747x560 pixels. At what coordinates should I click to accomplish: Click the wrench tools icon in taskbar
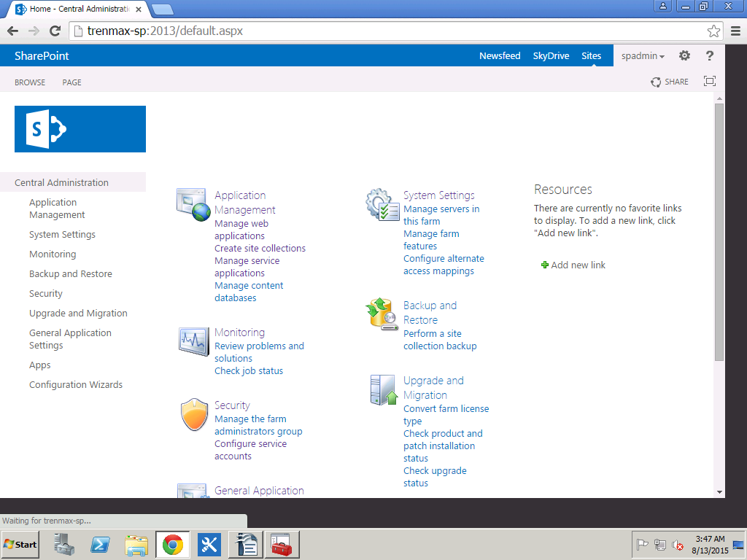point(209,544)
